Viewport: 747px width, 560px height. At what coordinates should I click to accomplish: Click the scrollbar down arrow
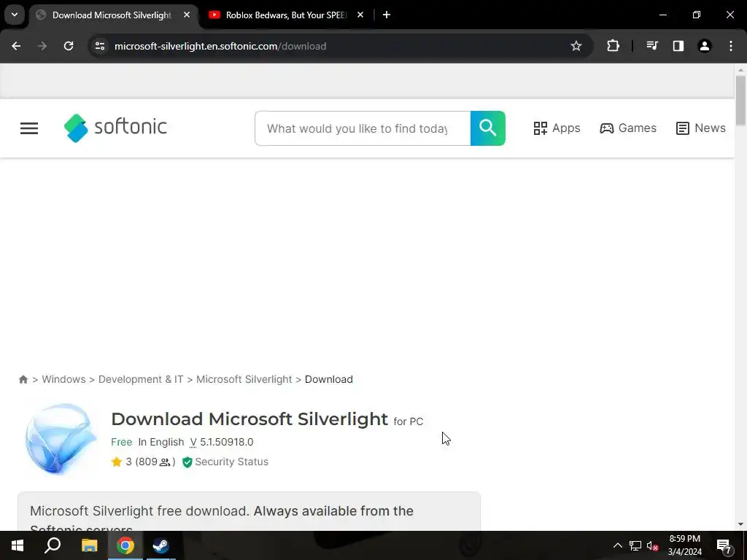(x=740, y=524)
